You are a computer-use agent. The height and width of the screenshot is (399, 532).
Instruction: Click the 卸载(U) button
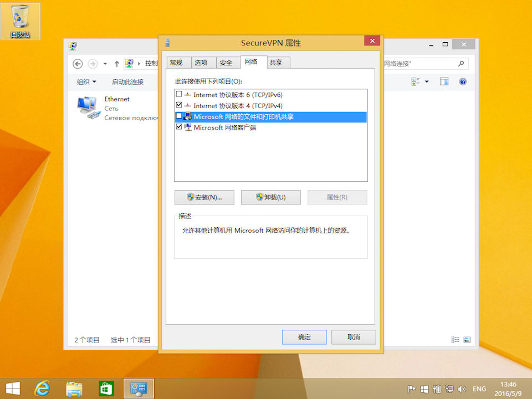271,197
